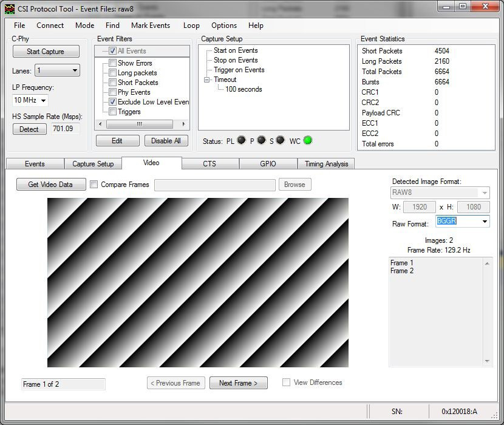Click the green WC status indicator

click(x=308, y=140)
